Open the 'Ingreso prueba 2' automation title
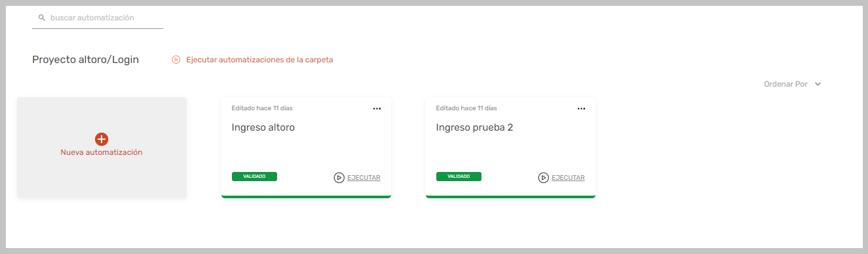 [474, 127]
